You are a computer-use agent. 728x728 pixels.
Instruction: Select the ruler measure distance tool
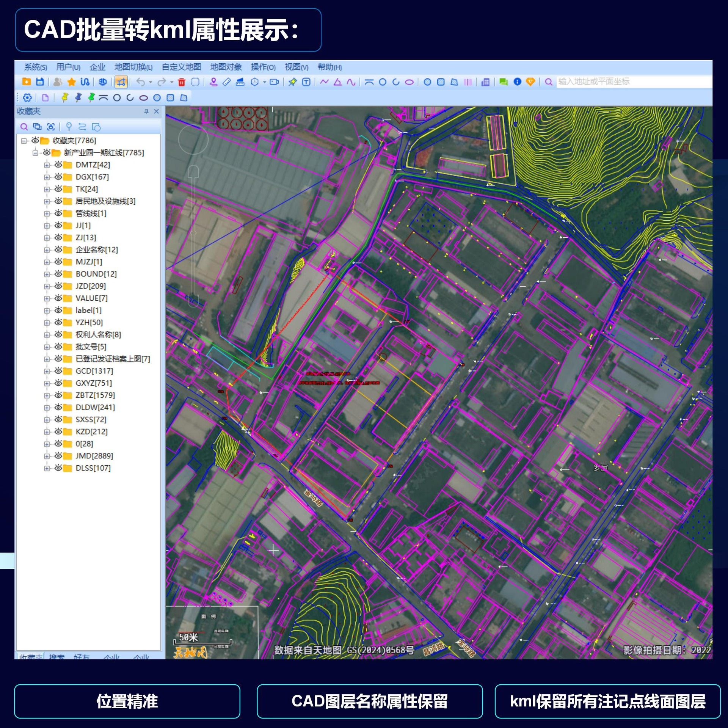[x=227, y=82]
